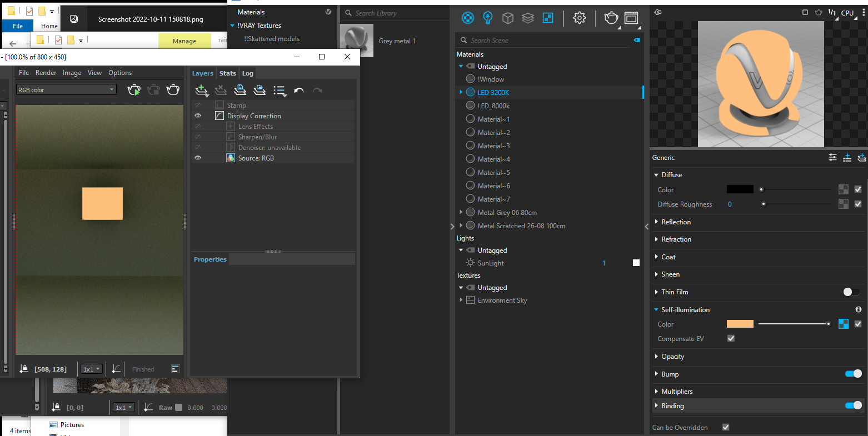Click the Add Attribute icon in Generic header
This screenshot has width=868, height=436.
[847, 158]
